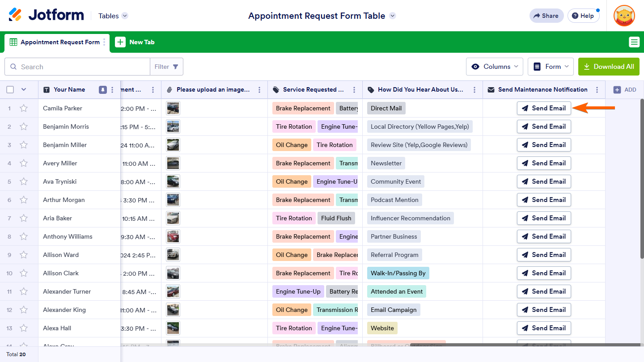This screenshot has height=362, width=644.
Task: Open Aria Baker's uploaded car image thumbnail
Action: pyautogui.click(x=173, y=218)
